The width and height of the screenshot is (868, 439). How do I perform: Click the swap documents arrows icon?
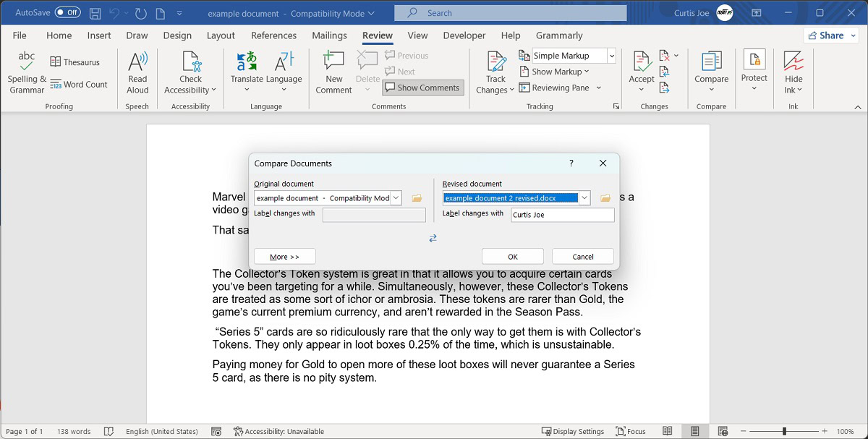pos(433,238)
